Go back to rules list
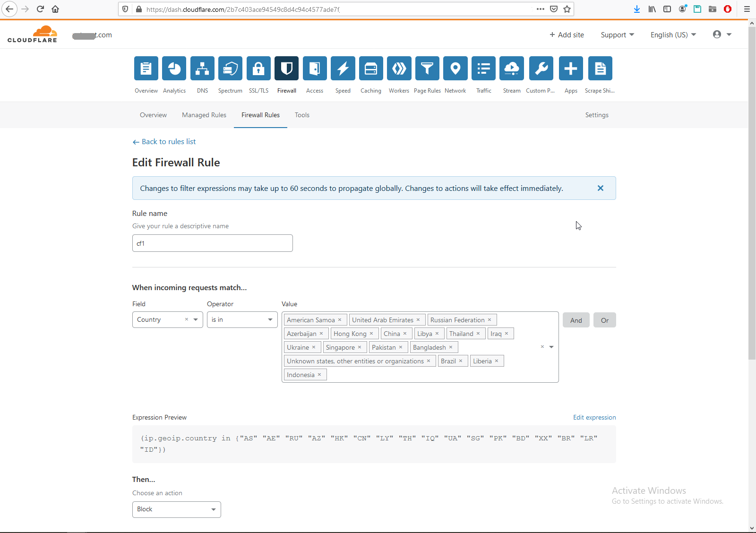This screenshot has width=756, height=533. (164, 142)
